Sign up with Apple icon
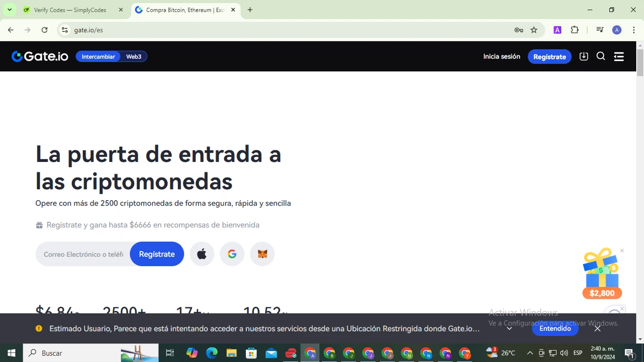Image resolution: width=644 pixels, height=362 pixels. tap(202, 254)
